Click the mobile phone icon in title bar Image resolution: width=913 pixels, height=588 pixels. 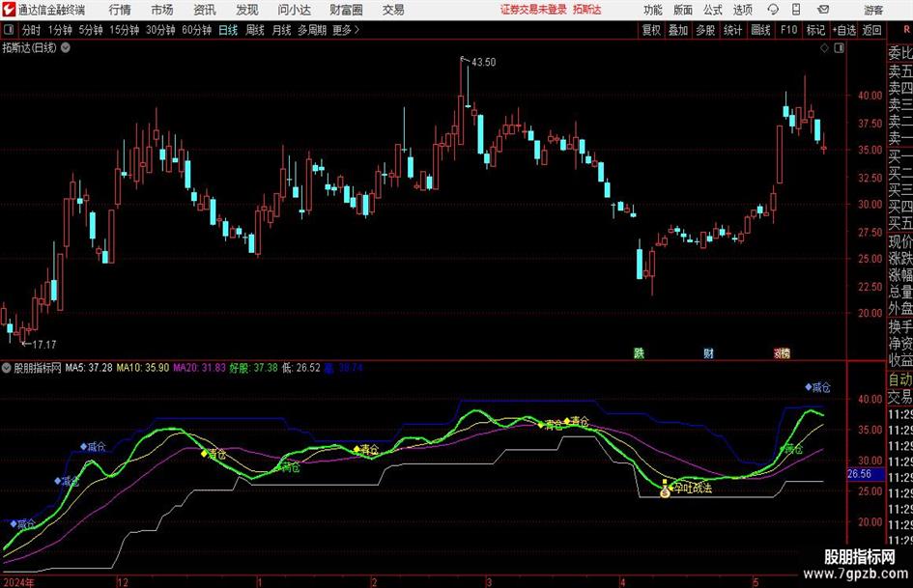(x=797, y=10)
